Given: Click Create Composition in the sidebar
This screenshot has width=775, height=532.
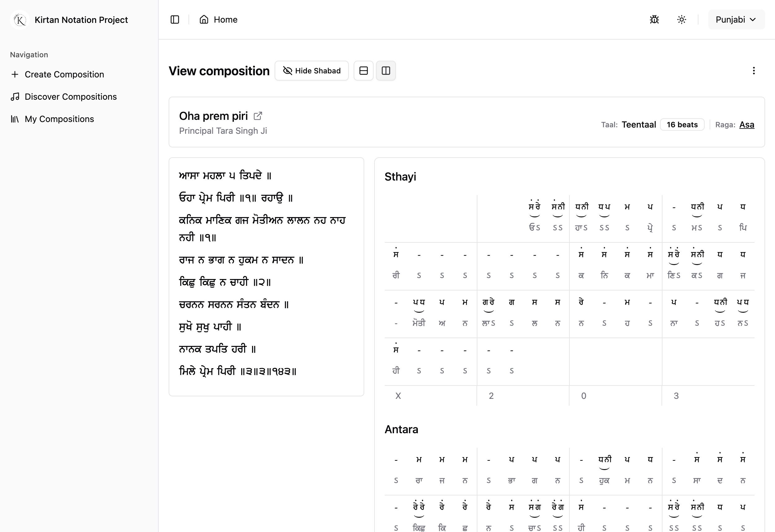Looking at the screenshot, I should point(64,74).
